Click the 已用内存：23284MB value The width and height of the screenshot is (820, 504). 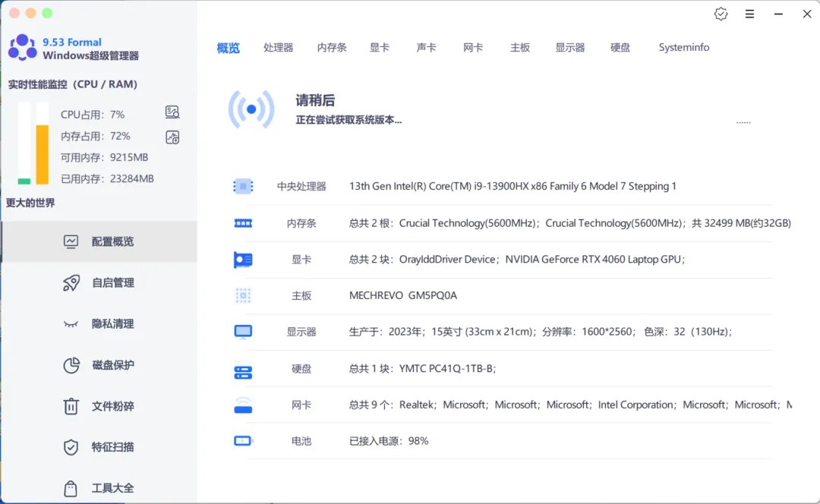pyautogui.click(x=107, y=179)
